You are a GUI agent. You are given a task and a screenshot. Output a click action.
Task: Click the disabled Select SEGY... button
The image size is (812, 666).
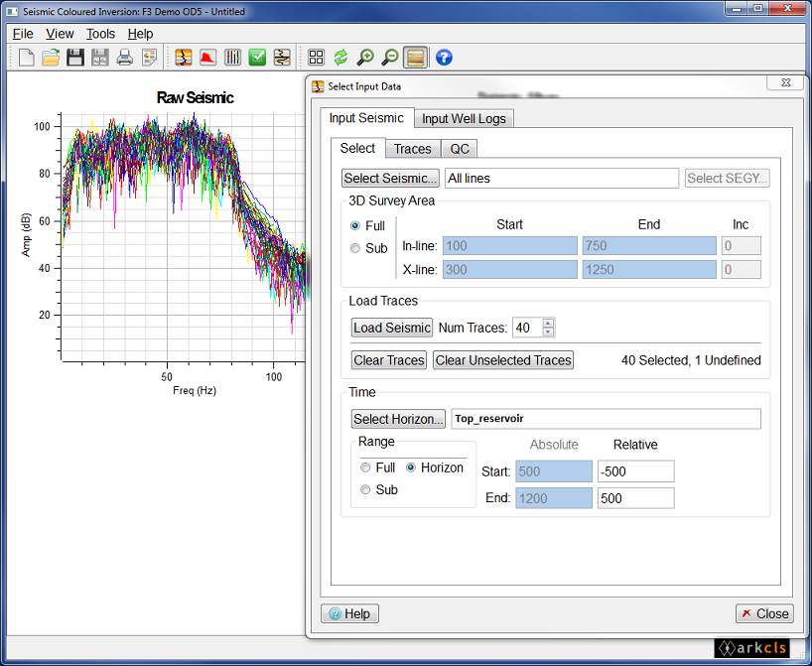click(x=727, y=178)
